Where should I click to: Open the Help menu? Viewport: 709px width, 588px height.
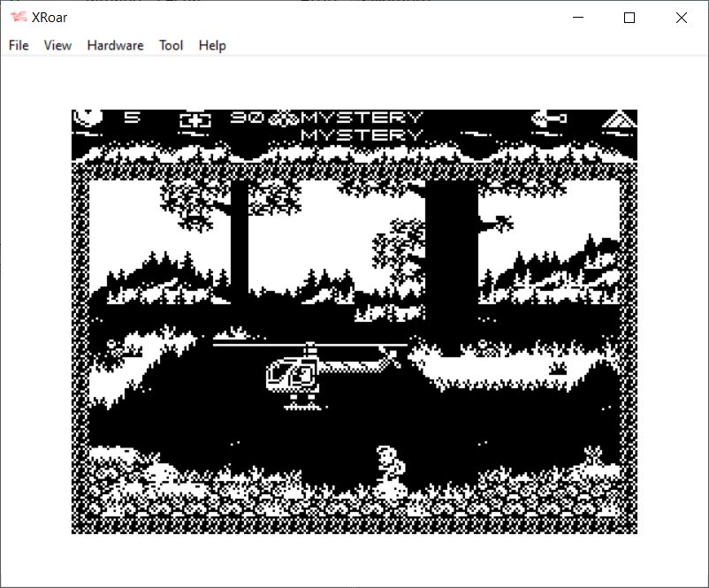click(212, 45)
